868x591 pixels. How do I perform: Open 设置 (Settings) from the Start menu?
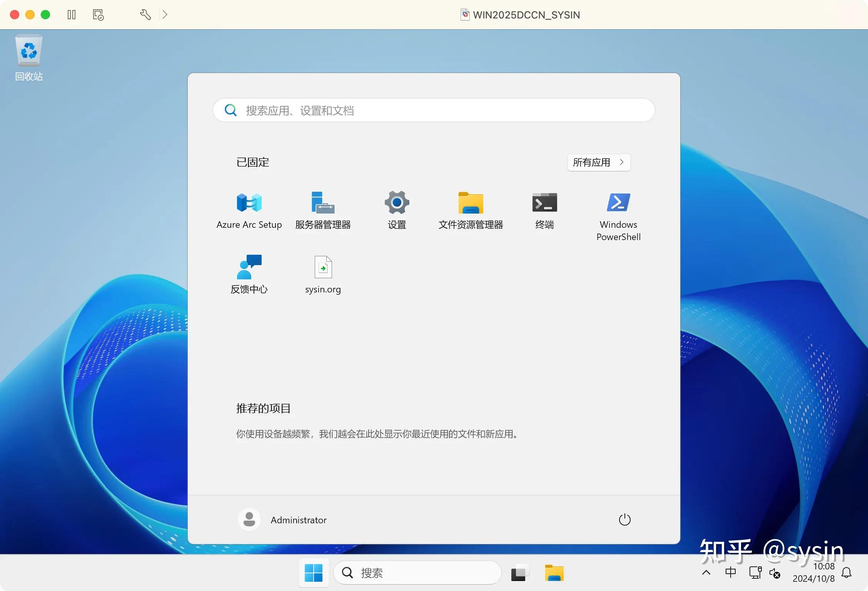(397, 210)
